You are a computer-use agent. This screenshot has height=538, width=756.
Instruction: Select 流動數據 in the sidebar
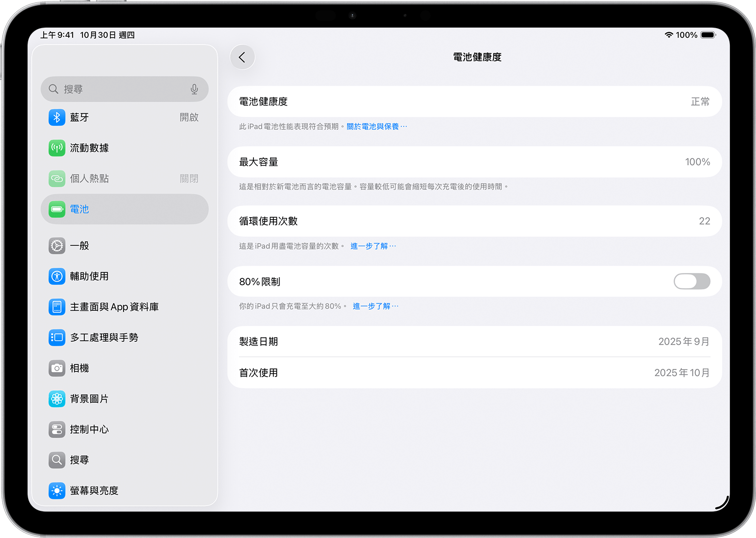[x=89, y=148]
